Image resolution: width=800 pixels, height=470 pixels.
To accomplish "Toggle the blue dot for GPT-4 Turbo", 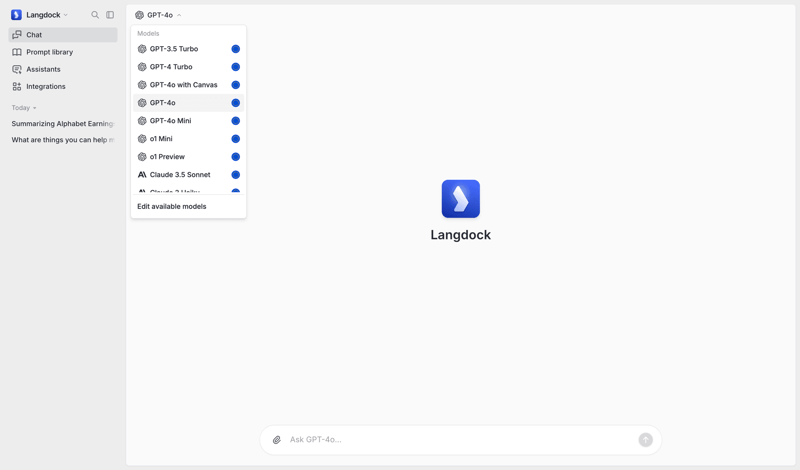I will (236, 67).
